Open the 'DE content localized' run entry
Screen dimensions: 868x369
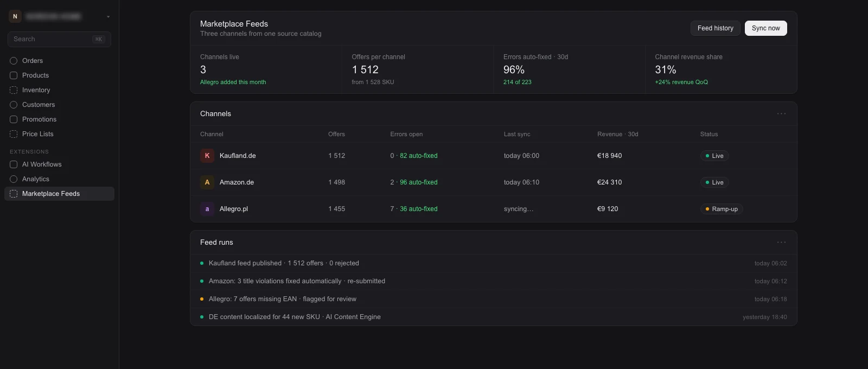(x=494, y=317)
